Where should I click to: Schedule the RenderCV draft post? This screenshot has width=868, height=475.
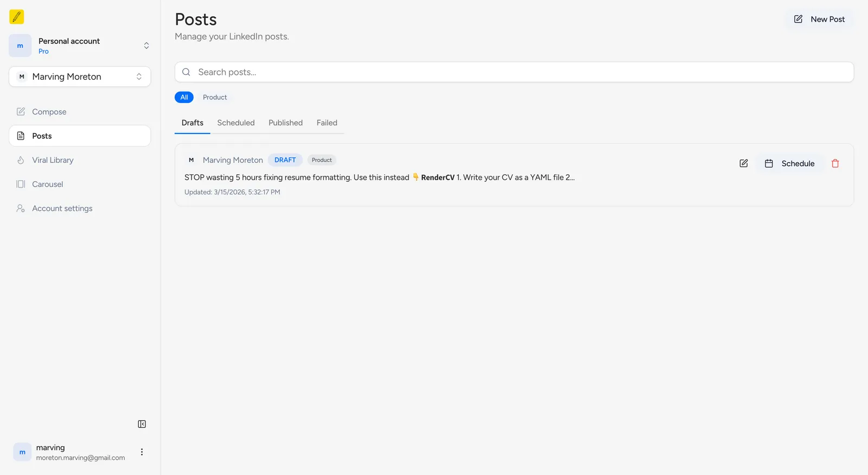790,163
